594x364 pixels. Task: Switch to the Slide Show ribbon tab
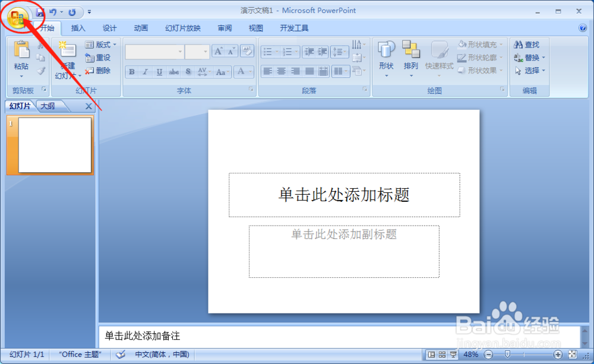[182, 28]
